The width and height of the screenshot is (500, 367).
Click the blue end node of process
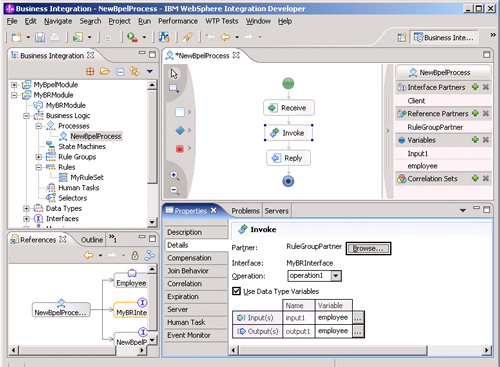tap(288, 181)
